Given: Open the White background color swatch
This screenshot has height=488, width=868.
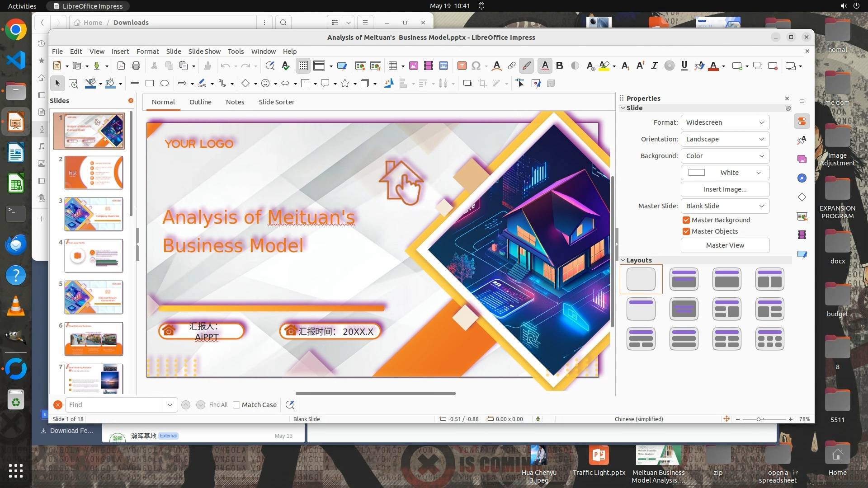Looking at the screenshot, I should click(x=725, y=173).
